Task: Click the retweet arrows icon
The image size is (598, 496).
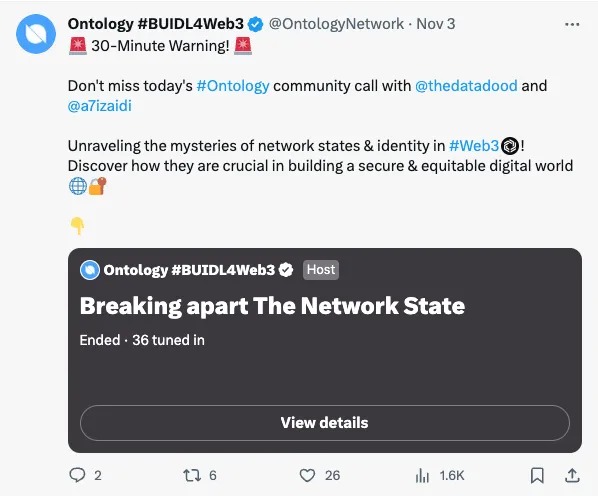Action: coord(191,475)
